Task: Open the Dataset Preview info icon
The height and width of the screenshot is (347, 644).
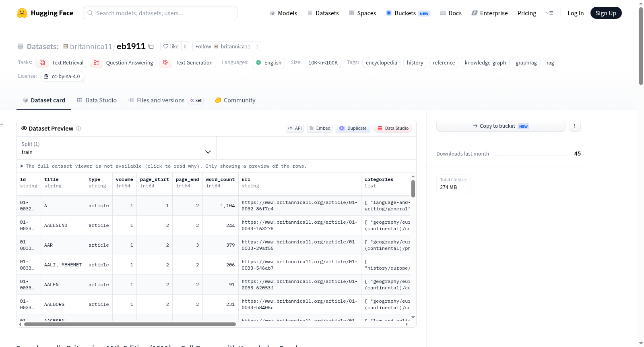Action: coord(78,129)
